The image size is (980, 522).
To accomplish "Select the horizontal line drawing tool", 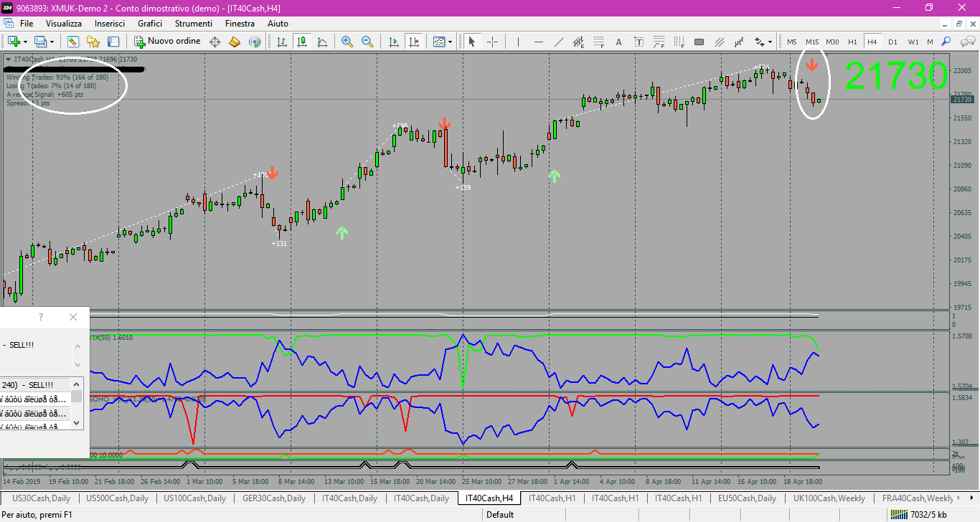I will pos(539,42).
